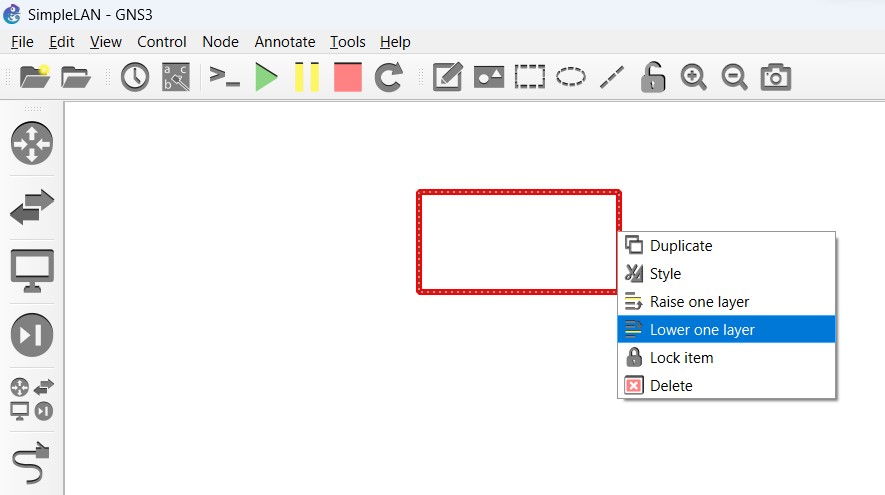Click the New blank project icon
The width and height of the screenshot is (885, 495).
34,77
